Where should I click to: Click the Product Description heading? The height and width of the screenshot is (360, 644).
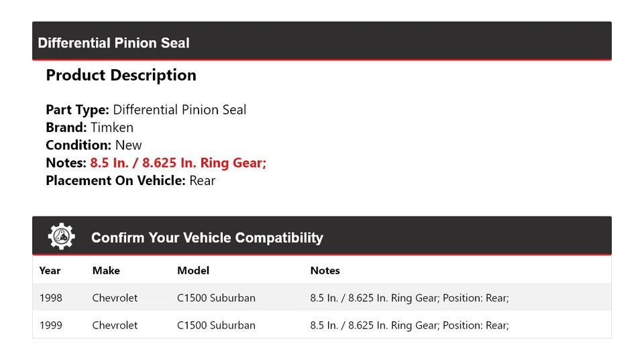coord(121,75)
